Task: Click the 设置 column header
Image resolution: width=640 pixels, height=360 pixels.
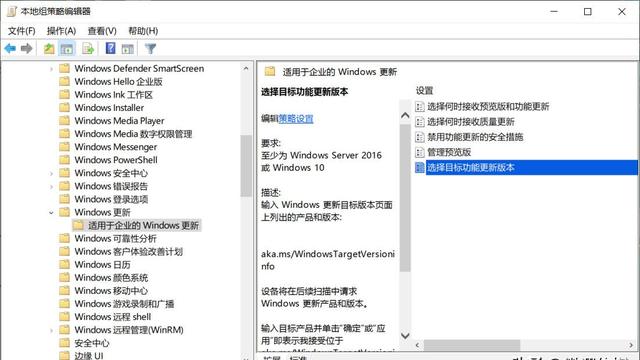Action: click(x=424, y=91)
